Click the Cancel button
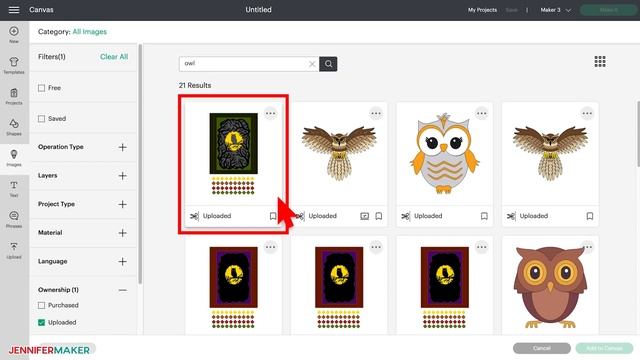This screenshot has width=640, height=360. [x=542, y=348]
